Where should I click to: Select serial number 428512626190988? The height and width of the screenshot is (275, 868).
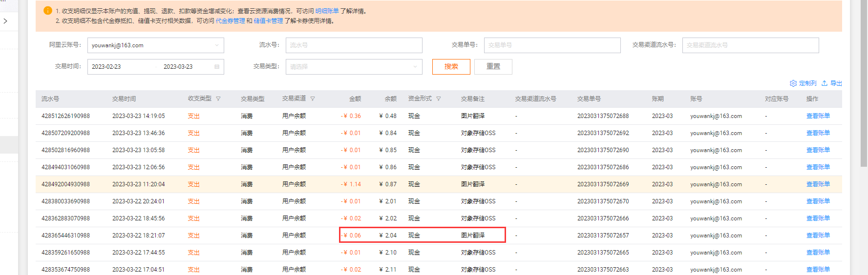(x=65, y=116)
